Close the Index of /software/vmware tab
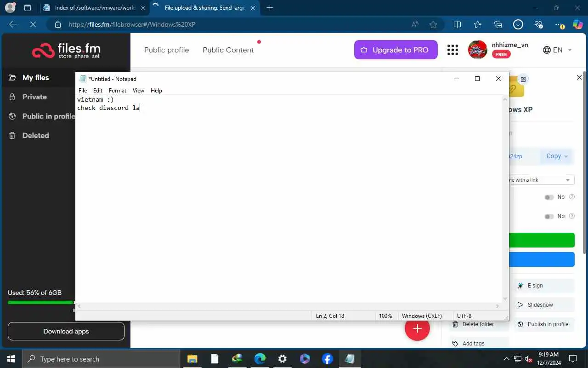 [x=143, y=8]
